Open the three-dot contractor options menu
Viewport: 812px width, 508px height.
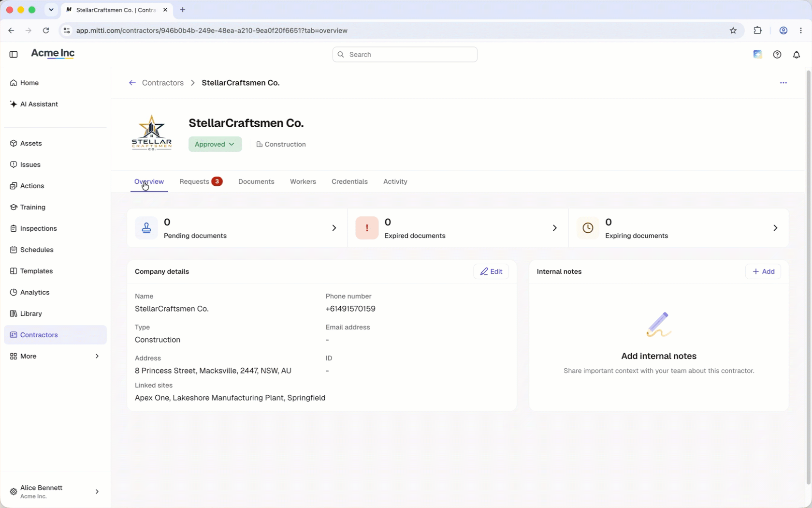tap(783, 83)
